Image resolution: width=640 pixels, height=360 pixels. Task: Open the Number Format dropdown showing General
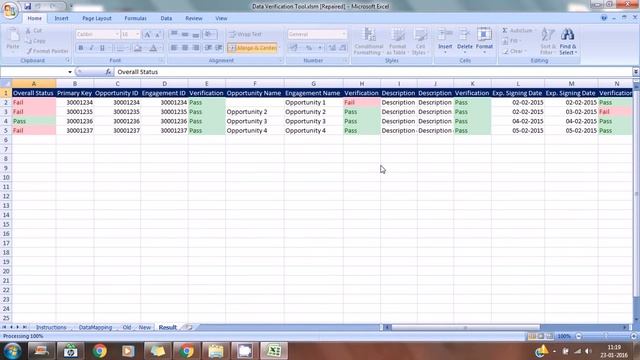click(x=344, y=34)
